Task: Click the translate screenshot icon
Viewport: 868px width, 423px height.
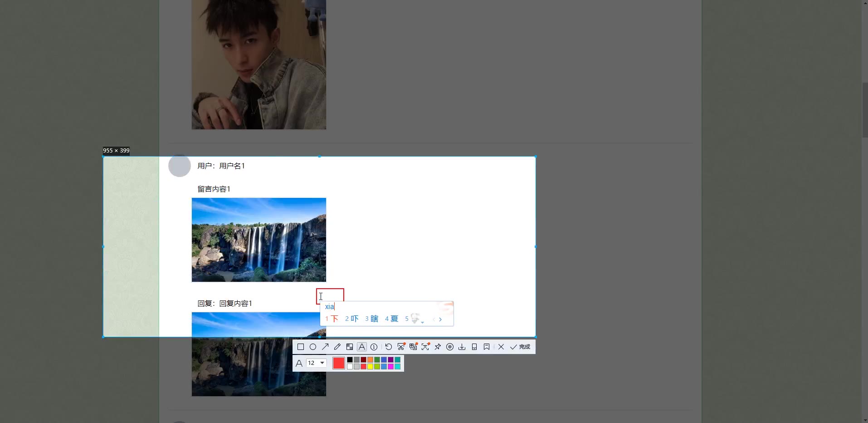Action: (x=413, y=347)
